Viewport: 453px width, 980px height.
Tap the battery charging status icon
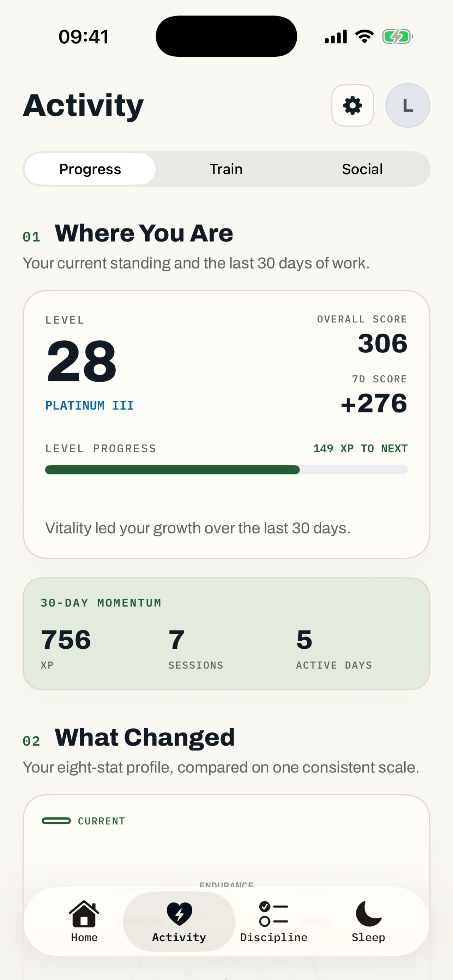398,37
